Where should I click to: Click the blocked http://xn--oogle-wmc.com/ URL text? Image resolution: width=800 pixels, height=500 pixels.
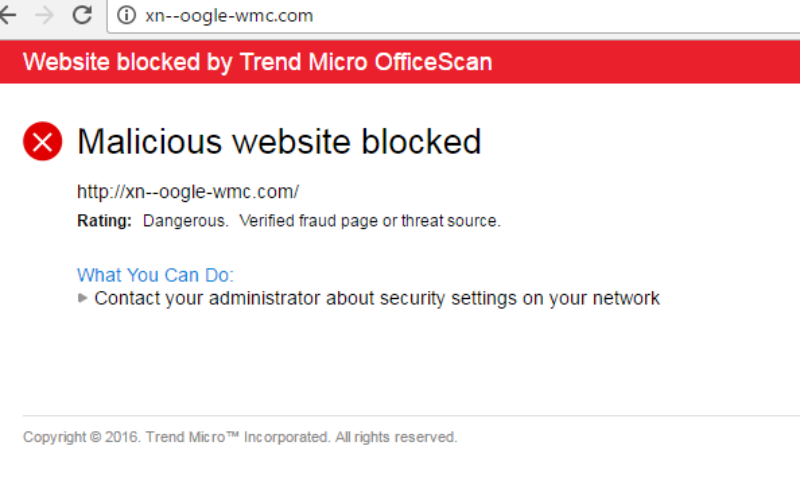coord(188,192)
